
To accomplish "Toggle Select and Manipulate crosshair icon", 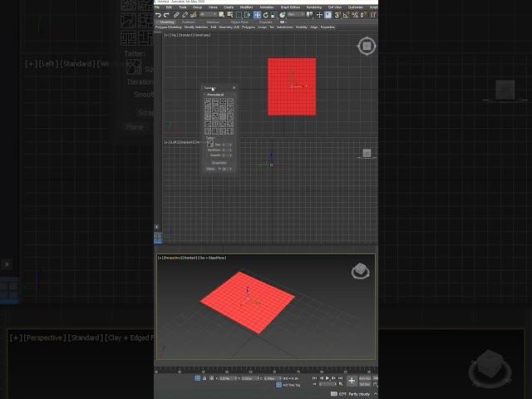I will click(x=319, y=15).
